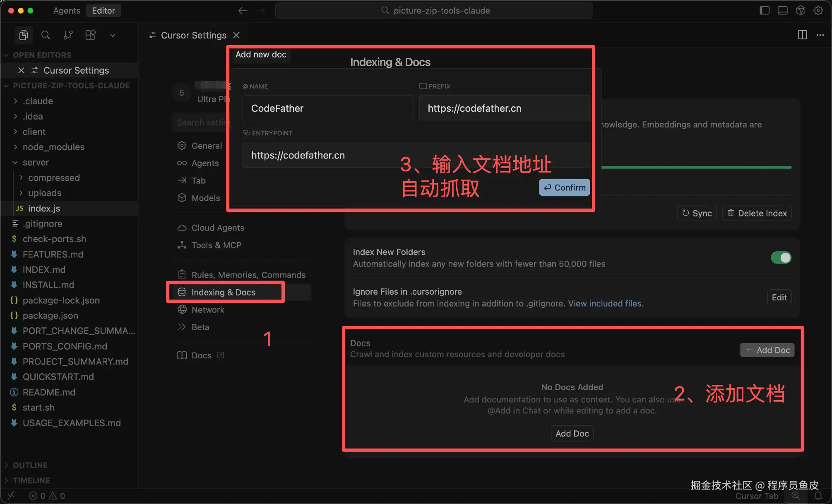The height and width of the screenshot is (504, 832).
Task: Open Source Control branch icon
Action: point(68,35)
